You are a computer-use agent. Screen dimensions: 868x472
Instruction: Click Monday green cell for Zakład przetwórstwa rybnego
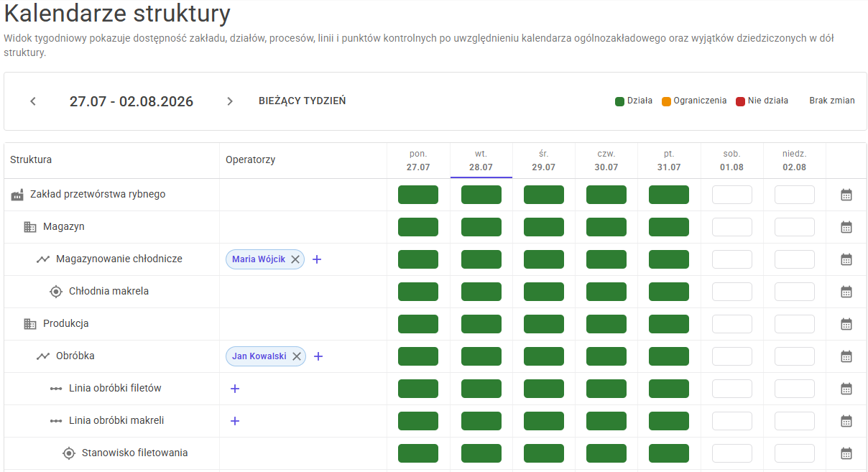point(418,195)
